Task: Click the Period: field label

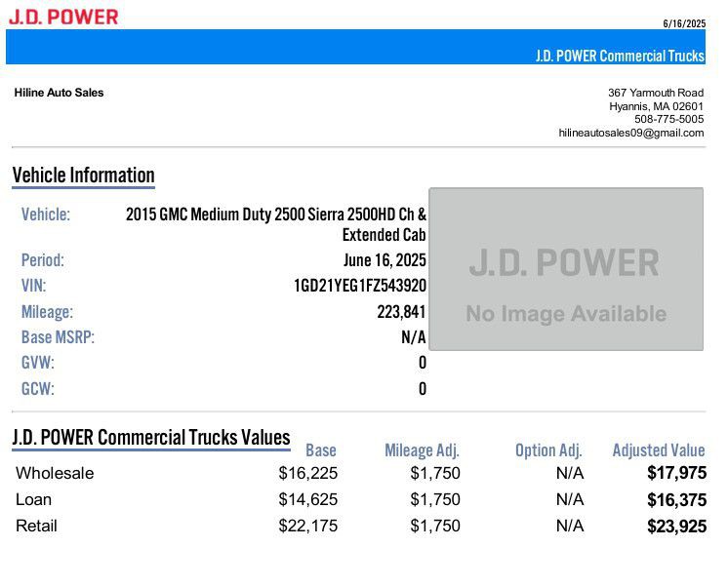Action: pyautogui.click(x=43, y=260)
